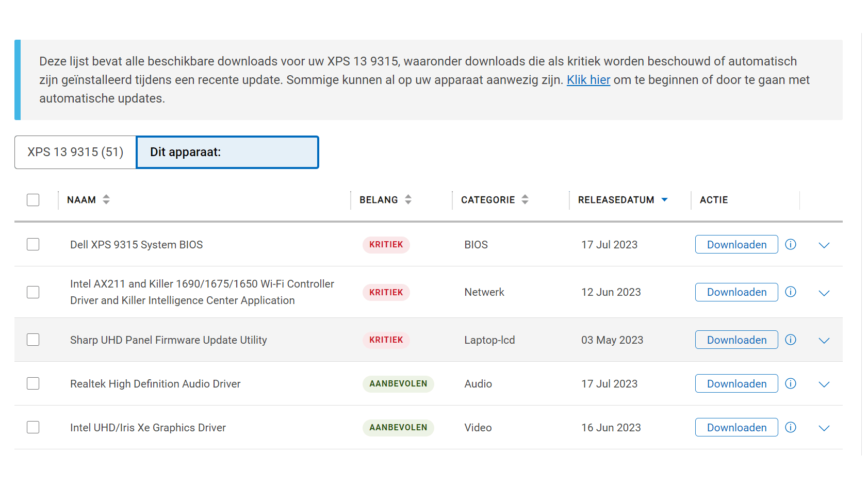Expand Sharp UHD Panel Firmware Update Utility details
The height and width of the screenshot is (488, 868).
tap(824, 341)
